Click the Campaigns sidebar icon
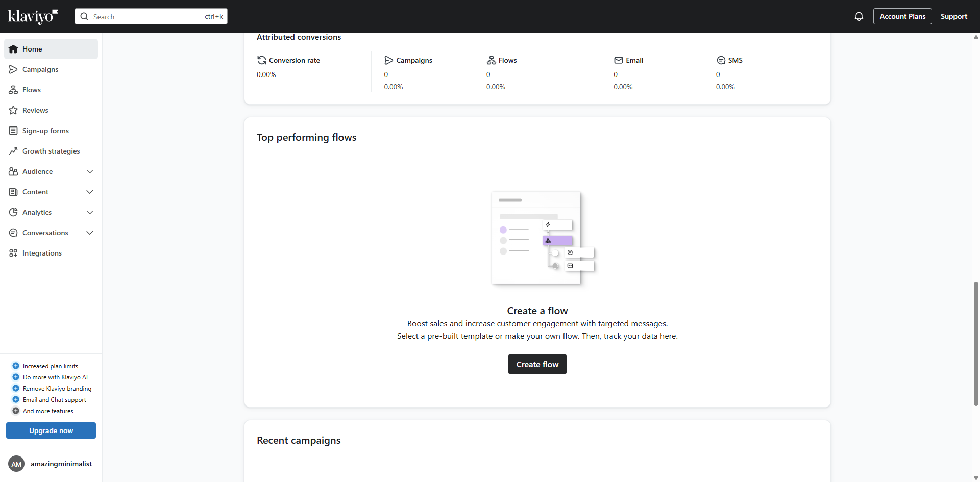The width and height of the screenshot is (980, 482). [x=13, y=69]
